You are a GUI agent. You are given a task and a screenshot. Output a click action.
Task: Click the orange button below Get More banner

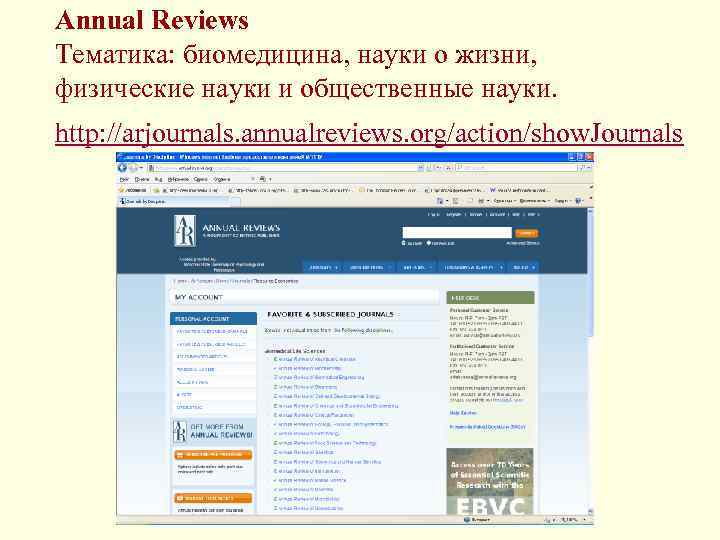[x=214, y=455]
